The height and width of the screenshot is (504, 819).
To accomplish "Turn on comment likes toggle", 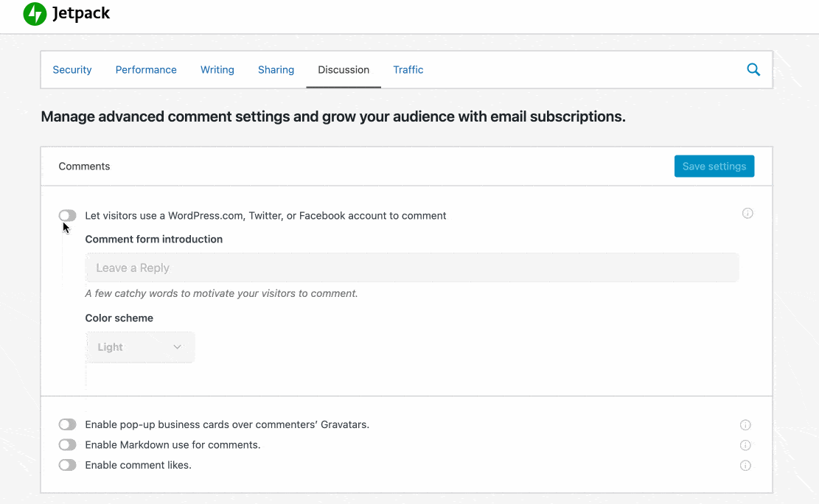I will point(67,465).
